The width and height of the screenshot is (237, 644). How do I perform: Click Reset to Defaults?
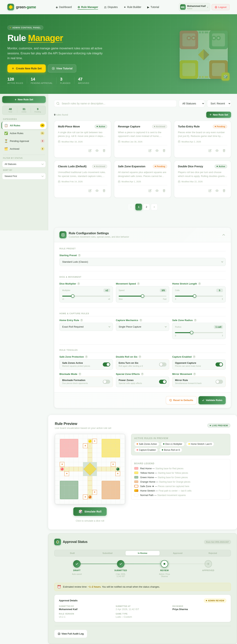(x=181, y=400)
